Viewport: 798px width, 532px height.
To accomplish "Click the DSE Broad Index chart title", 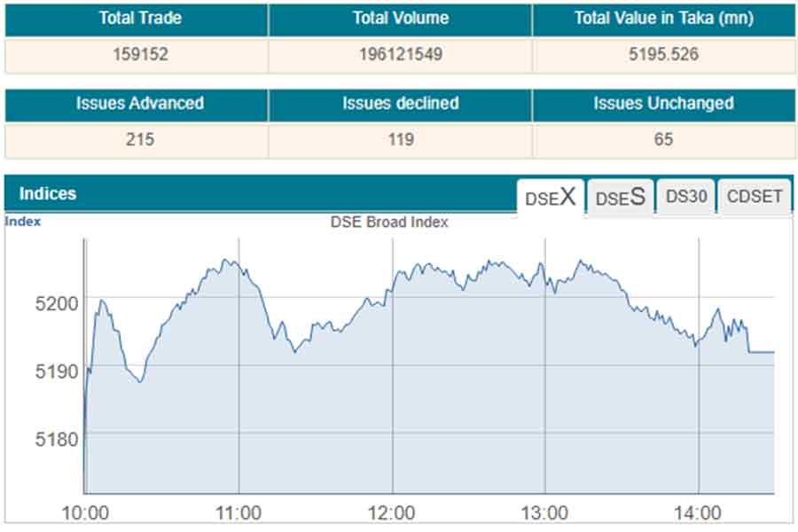I will click(x=389, y=223).
